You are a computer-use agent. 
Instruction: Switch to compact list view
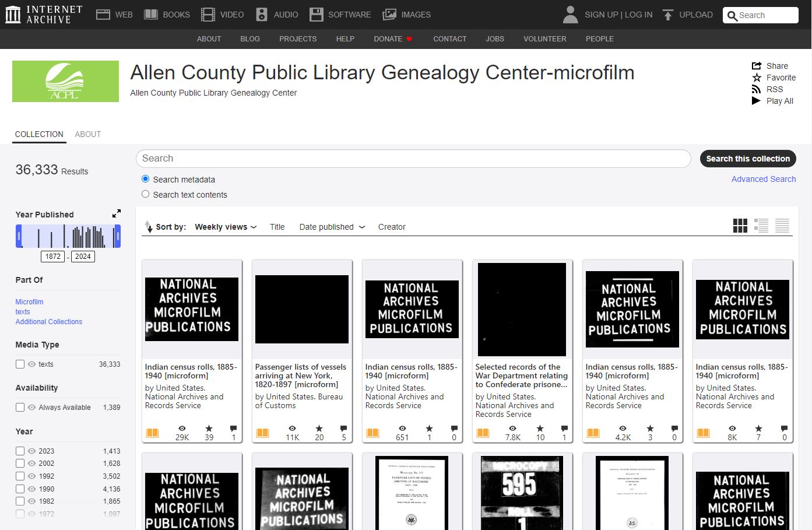click(x=782, y=226)
